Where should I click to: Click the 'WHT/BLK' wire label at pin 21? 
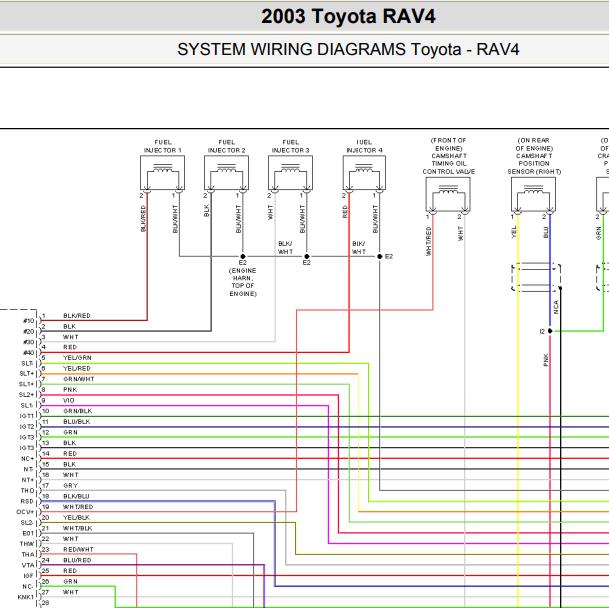click(x=77, y=528)
